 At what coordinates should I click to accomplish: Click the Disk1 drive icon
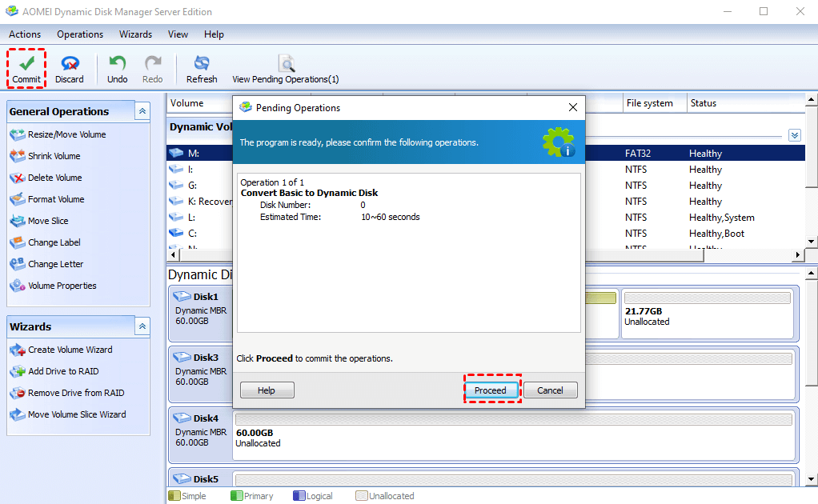tap(182, 297)
